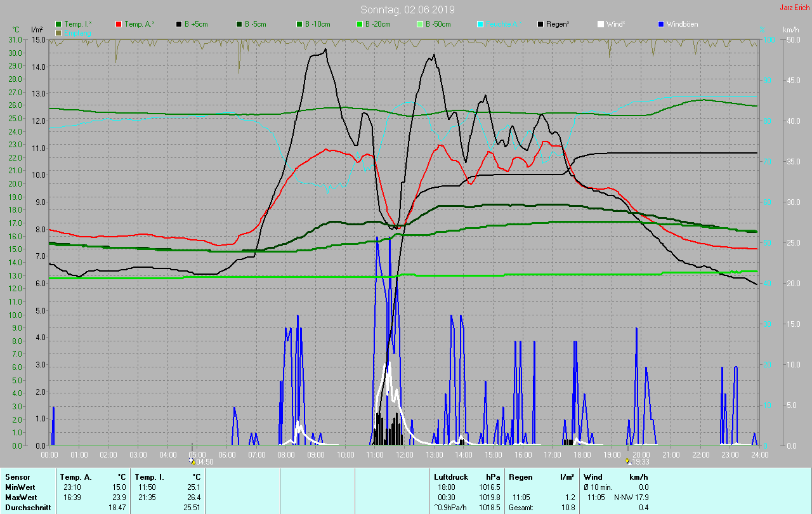Screen dimensions: 812x514
Task: Select the MaxWert row label
Action: pos(20,497)
